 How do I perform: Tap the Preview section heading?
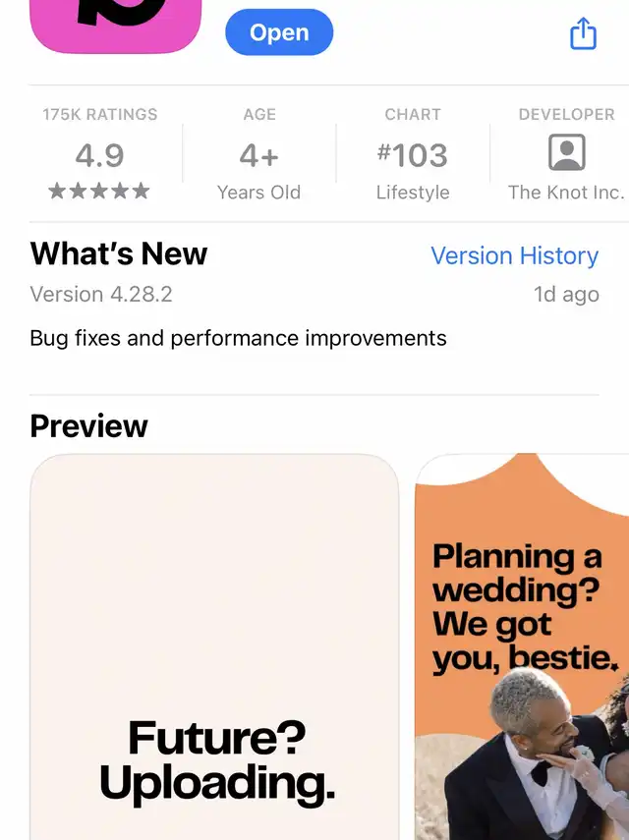pyautogui.click(x=88, y=426)
